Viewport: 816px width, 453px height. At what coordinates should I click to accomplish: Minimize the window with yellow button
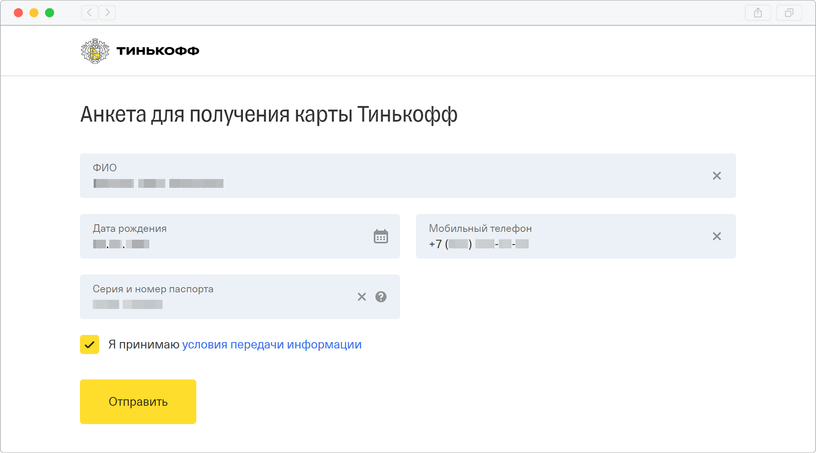click(34, 12)
